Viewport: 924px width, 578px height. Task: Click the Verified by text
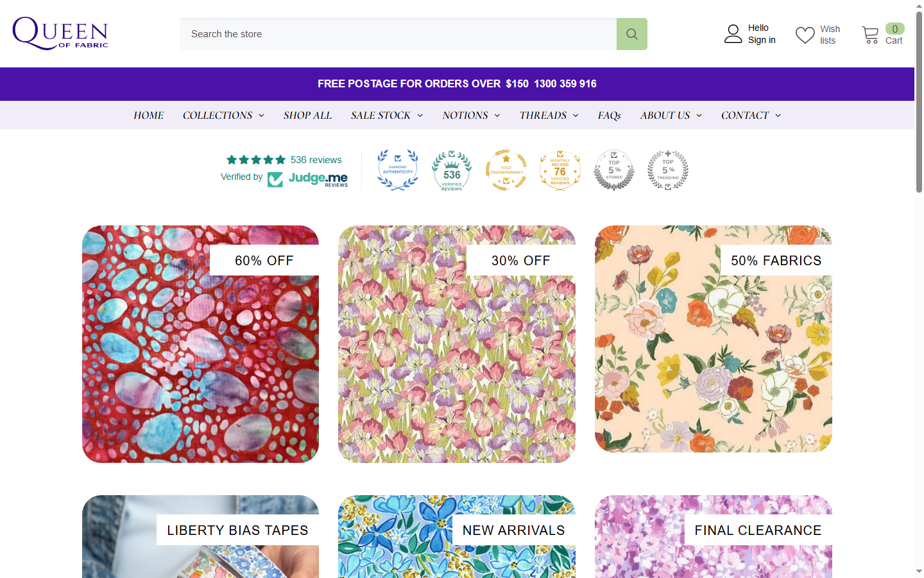[x=241, y=177]
